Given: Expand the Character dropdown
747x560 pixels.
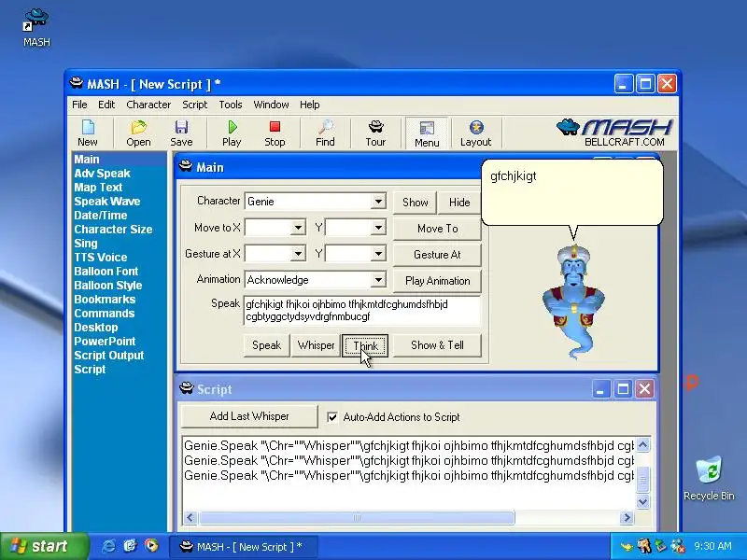Looking at the screenshot, I should [x=378, y=202].
